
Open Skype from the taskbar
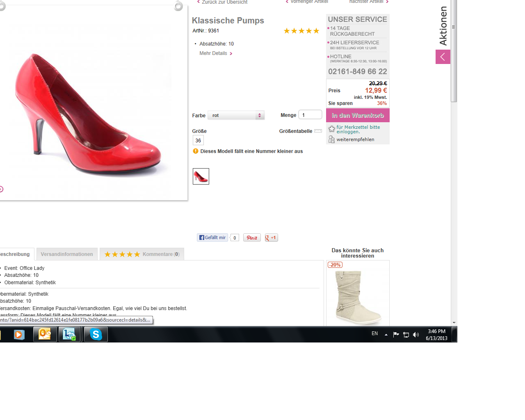click(x=96, y=334)
